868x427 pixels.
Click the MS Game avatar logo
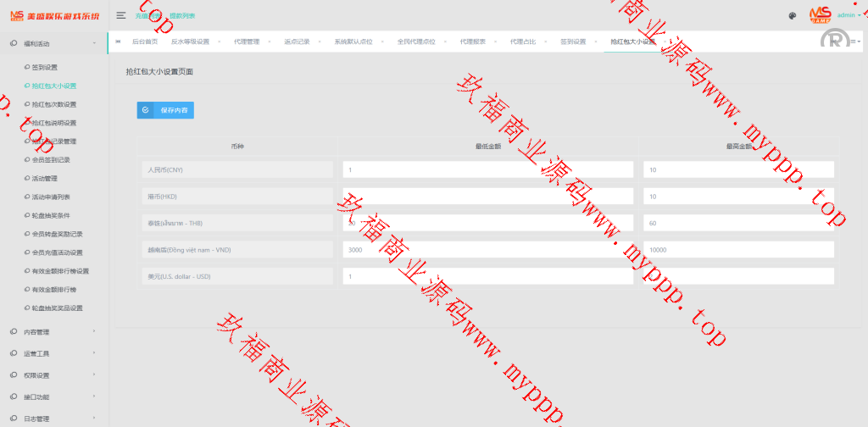point(820,14)
